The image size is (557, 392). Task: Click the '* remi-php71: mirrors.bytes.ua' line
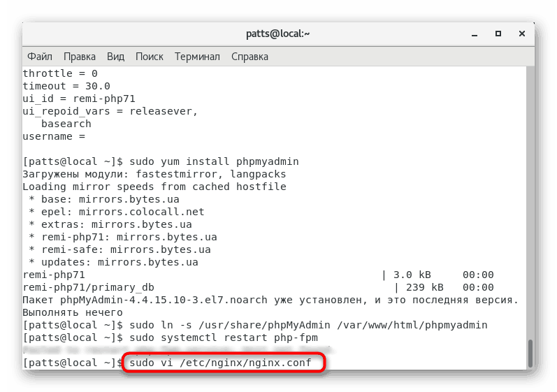(x=123, y=237)
